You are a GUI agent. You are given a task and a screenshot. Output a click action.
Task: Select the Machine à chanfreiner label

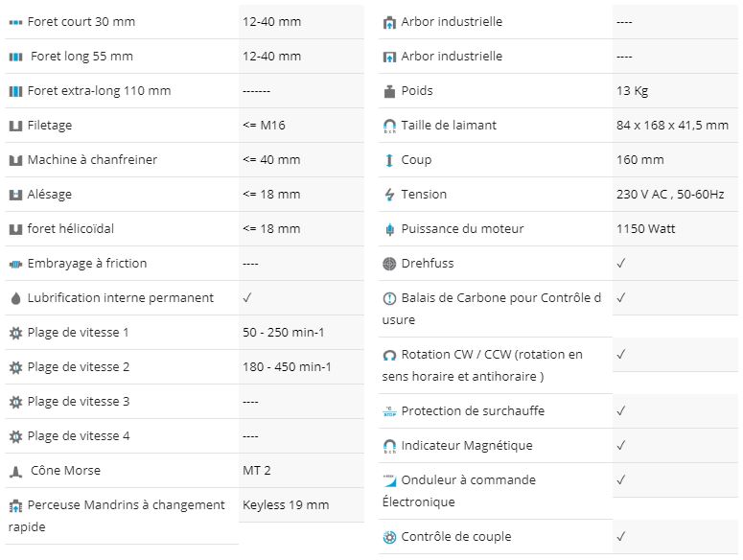[x=92, y=160]
